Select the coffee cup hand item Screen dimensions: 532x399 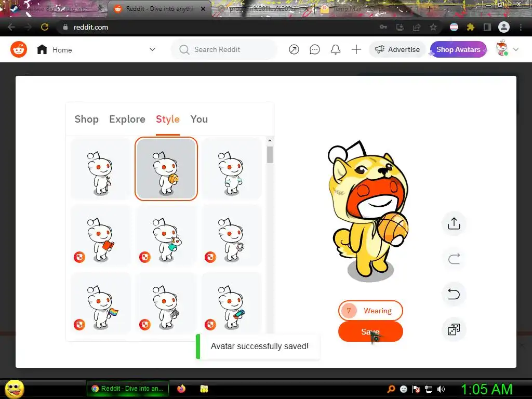(x=232, y=235)
